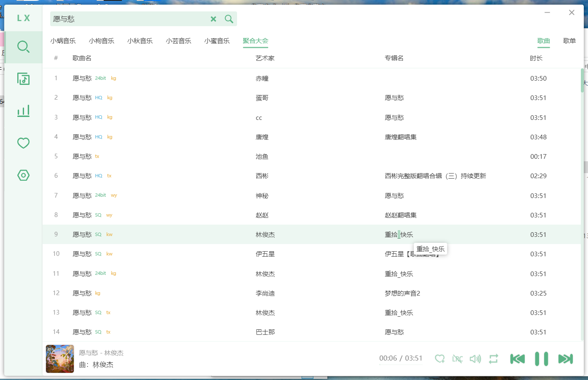Add playing song to favorites
This screenshot has width=588, height=380.
point(440,359)
